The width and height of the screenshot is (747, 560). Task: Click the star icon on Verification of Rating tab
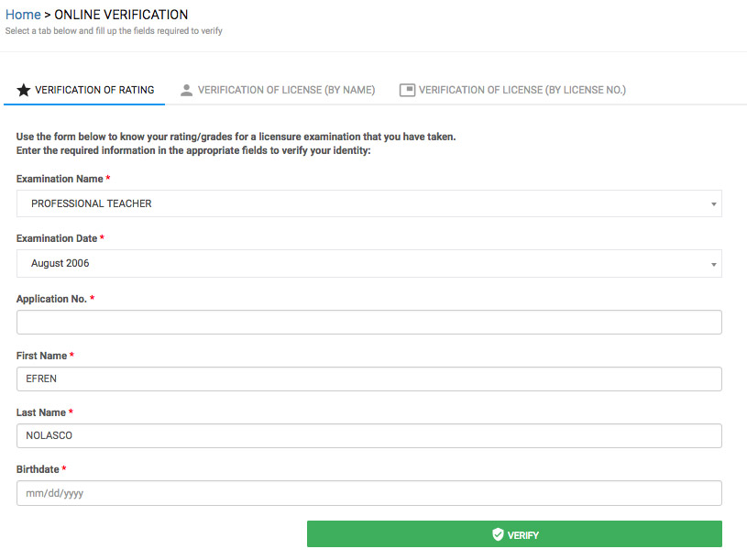click(23, 89)
